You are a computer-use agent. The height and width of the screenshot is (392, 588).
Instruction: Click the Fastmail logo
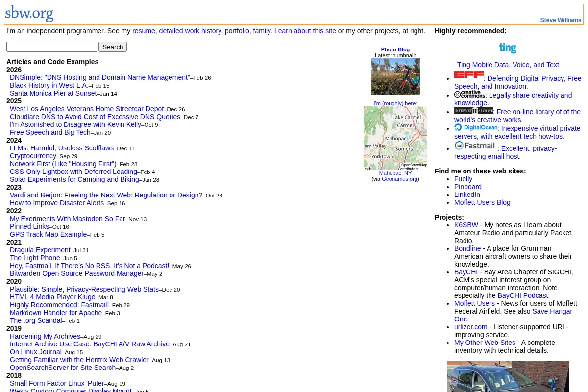(x=475, y=146)
